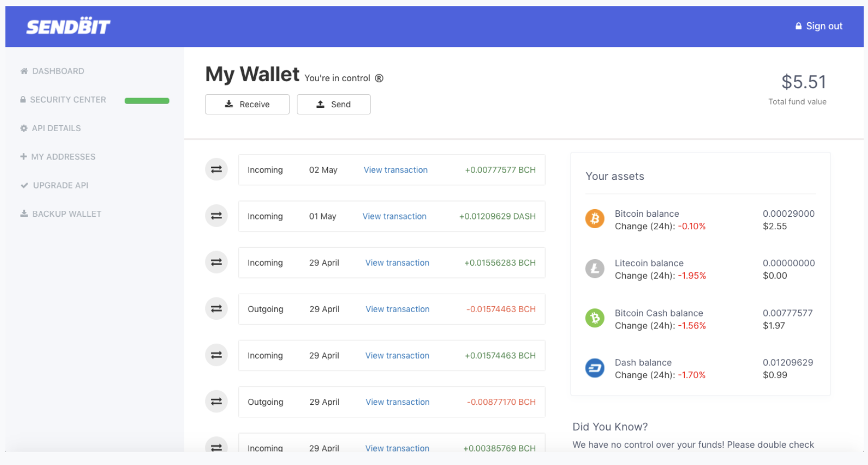This screenshot has width=868, height=465.
Task: Click the +0.00777577 BCH amount
Action: [x=500, y=170]
